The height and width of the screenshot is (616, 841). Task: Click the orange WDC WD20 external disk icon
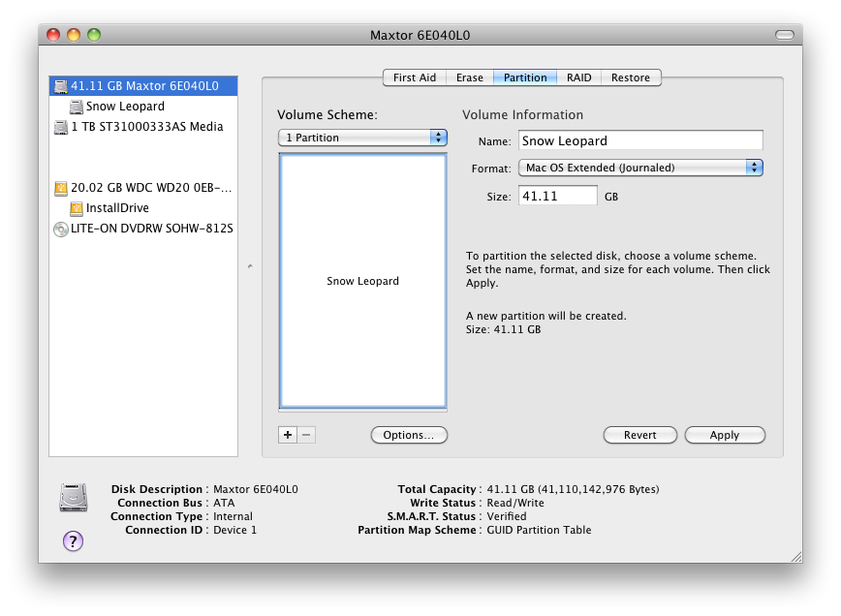(x=61, y=188)
